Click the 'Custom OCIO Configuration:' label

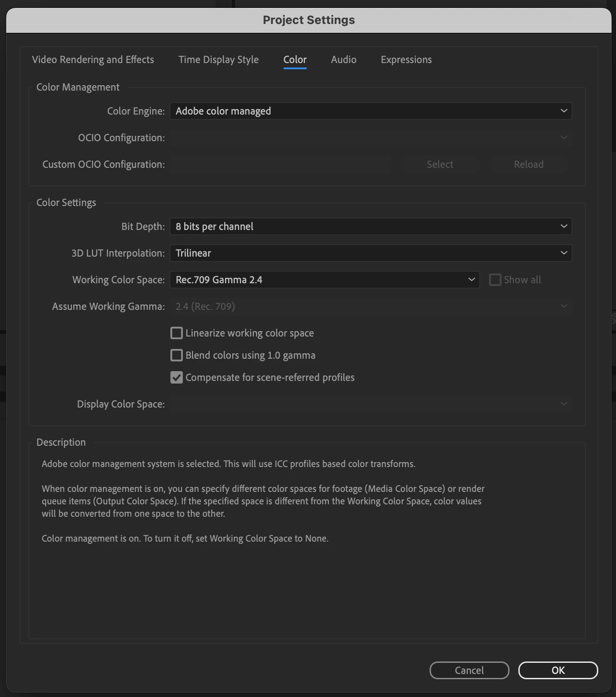[x=103, y=164]
